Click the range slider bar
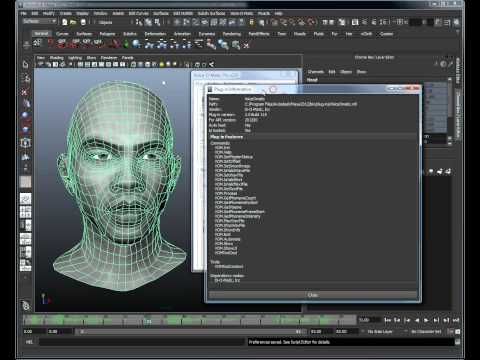Screen dimensions: 480x360 pyautogui.click(x=190, y=331)
